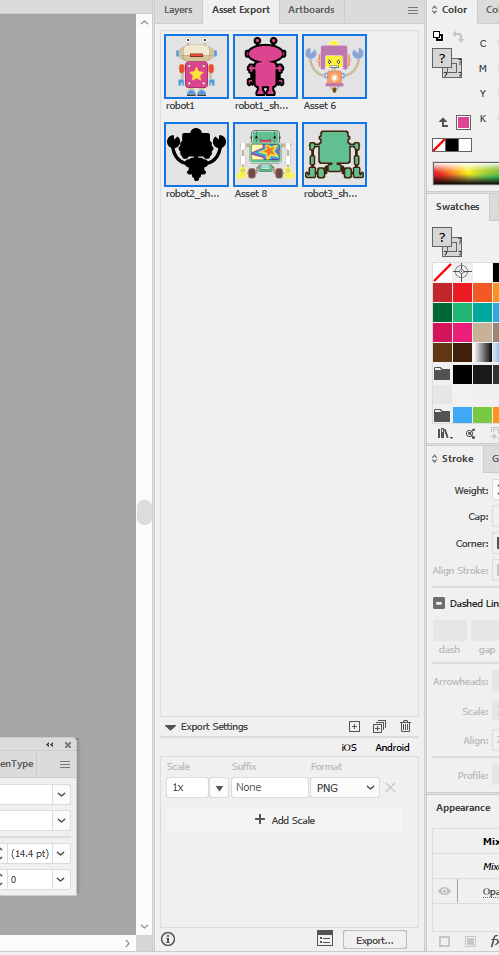This screenshot has width=499, height=955.
Task: Select the Asset 8 thumbnail
Action: click(266, 154)
